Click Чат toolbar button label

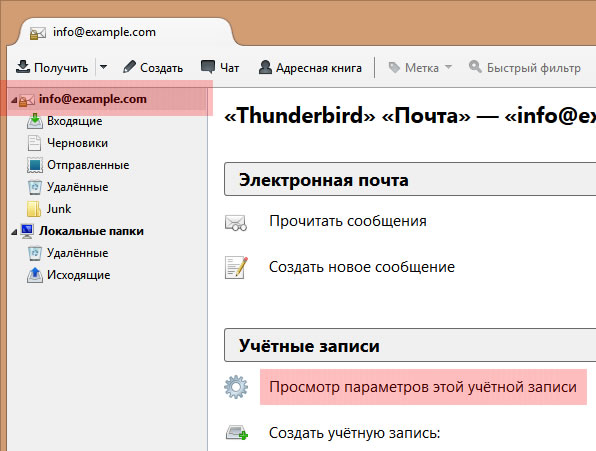[230, 68]
